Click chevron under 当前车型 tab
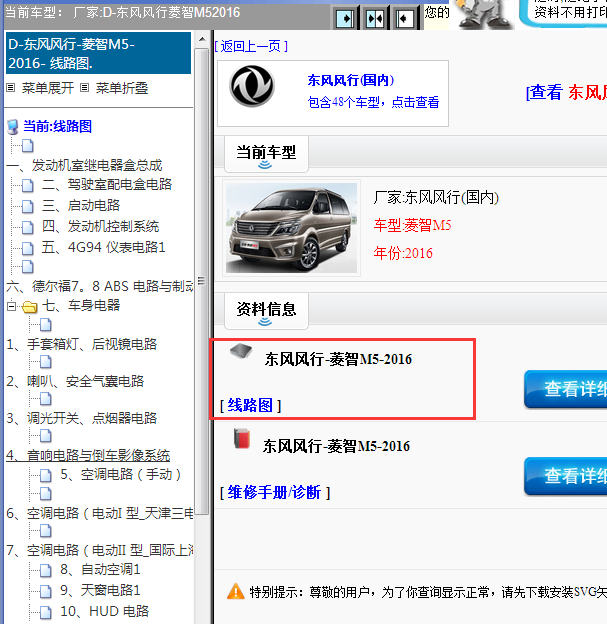Viewport: 607px width, 624px height. [265, 165]
